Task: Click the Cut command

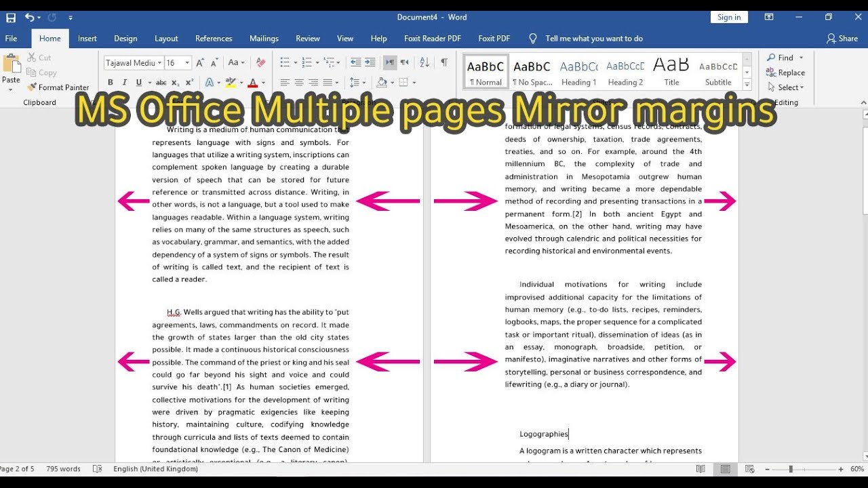Action: click(x=39, y=58)
